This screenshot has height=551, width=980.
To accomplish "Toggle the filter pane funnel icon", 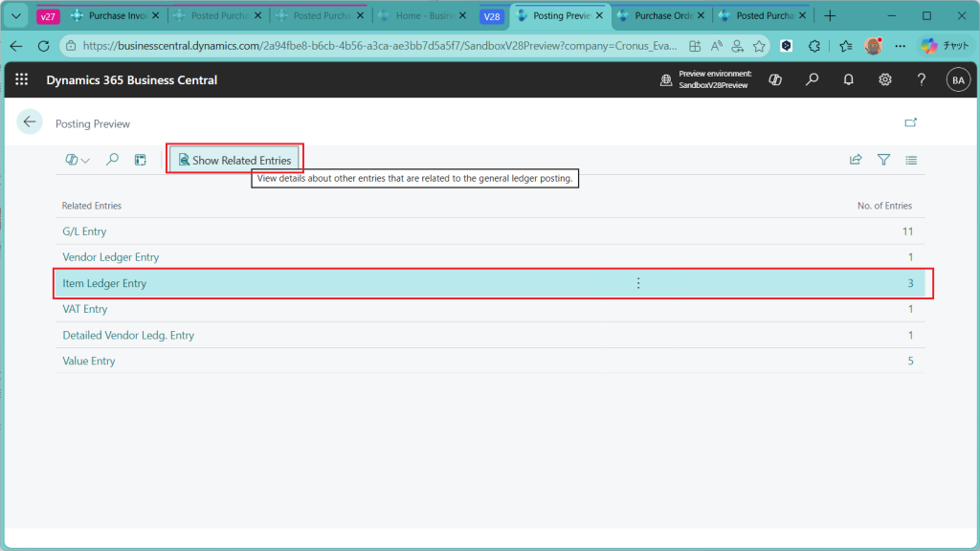I will [x=883, y=160].
